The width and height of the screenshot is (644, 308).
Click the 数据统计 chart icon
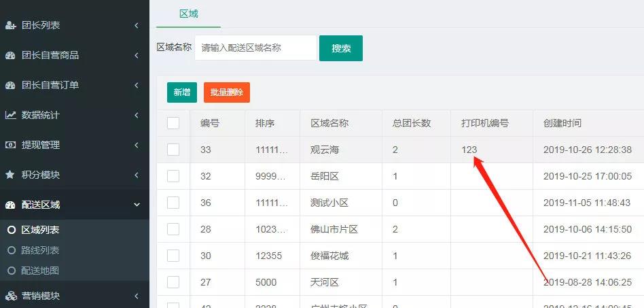[10, 115]
